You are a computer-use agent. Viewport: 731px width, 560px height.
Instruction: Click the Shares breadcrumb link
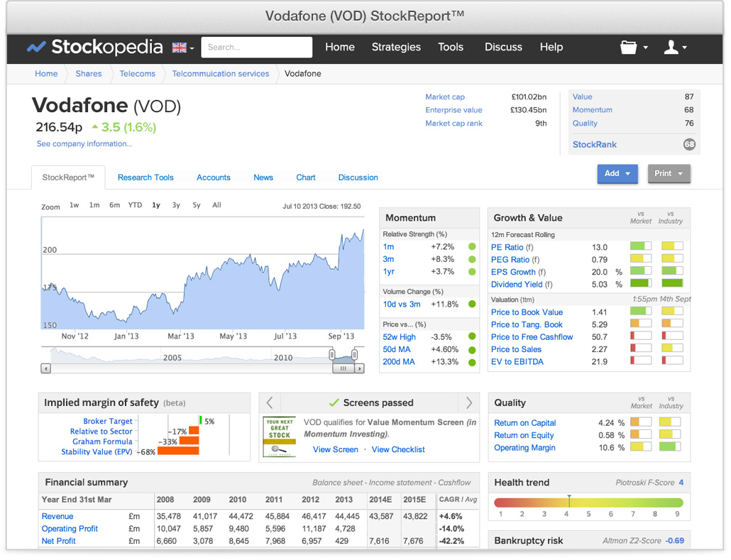(x=89, y=74)
